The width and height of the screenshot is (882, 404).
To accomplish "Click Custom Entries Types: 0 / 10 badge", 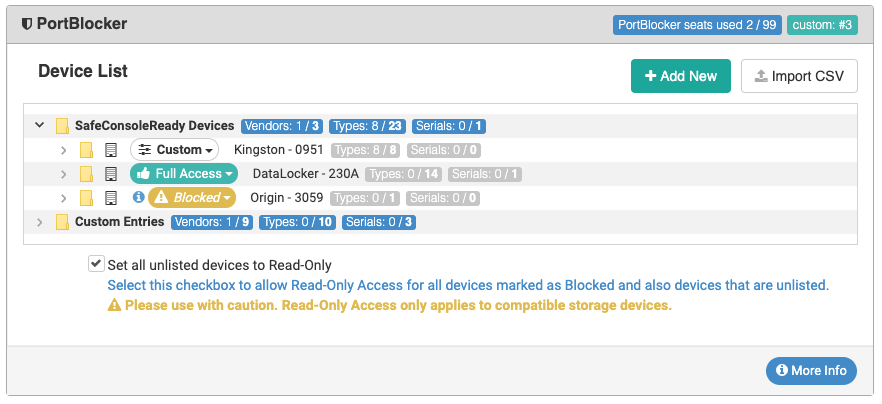I will point(298,222).
